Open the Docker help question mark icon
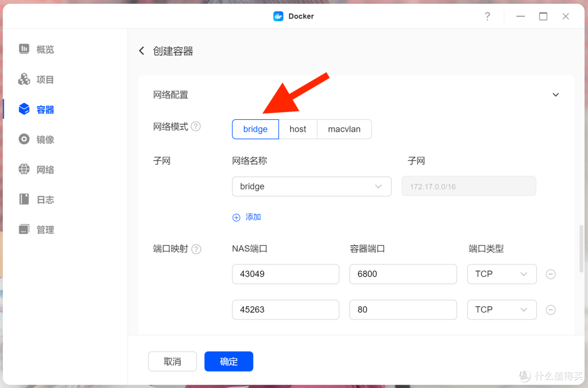Screen dimensions: 588x388 click(x=487, y=16)
